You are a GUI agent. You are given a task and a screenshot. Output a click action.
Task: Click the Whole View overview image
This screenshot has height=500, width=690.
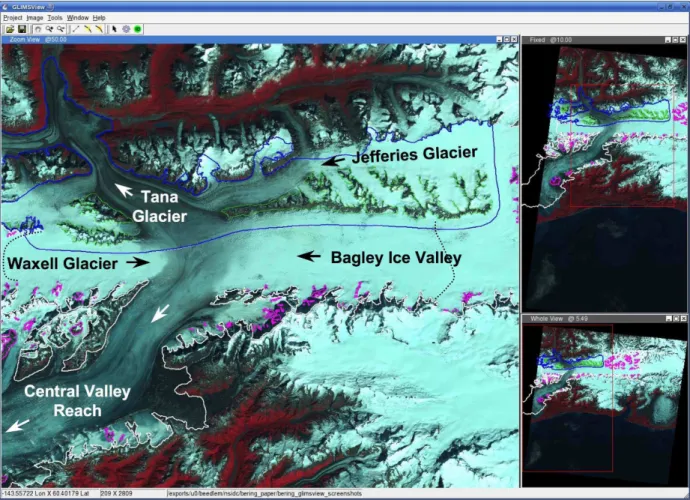click(x=604, y=404)
